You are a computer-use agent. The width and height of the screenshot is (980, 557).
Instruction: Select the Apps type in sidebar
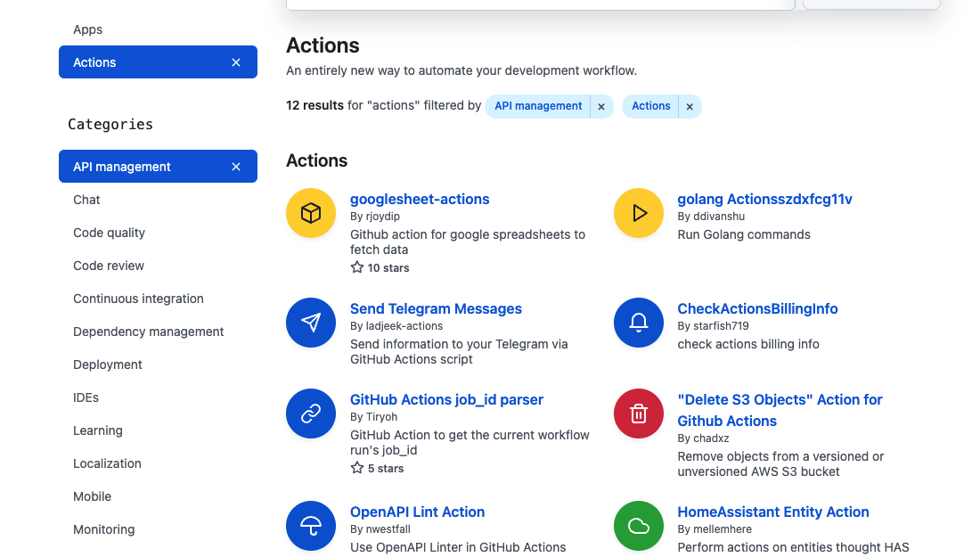[x=88, y=29]
